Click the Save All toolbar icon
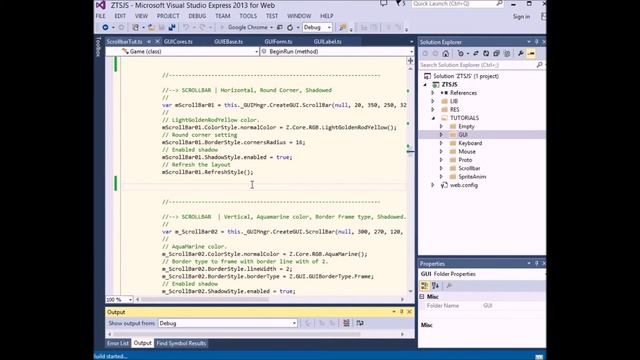640x360 pixels. tap(172, 27)
